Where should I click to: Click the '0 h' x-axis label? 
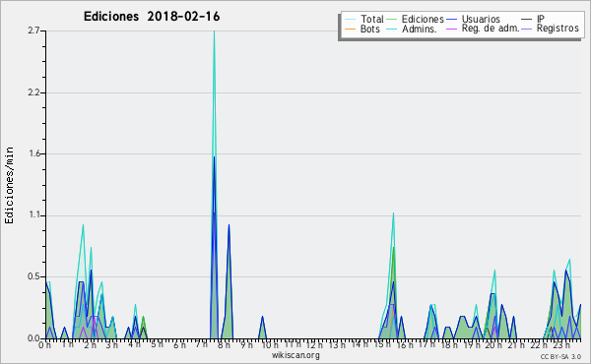click(45, 345)
